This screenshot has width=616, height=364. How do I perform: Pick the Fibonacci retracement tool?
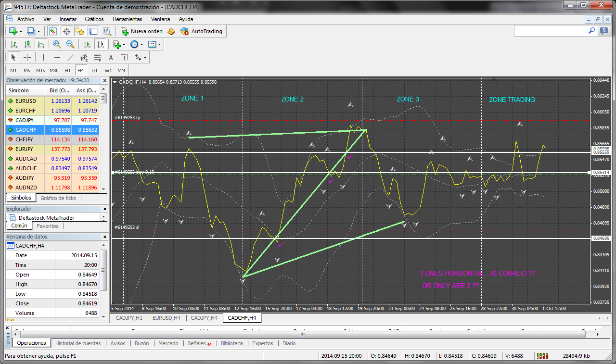pos(98,57)
